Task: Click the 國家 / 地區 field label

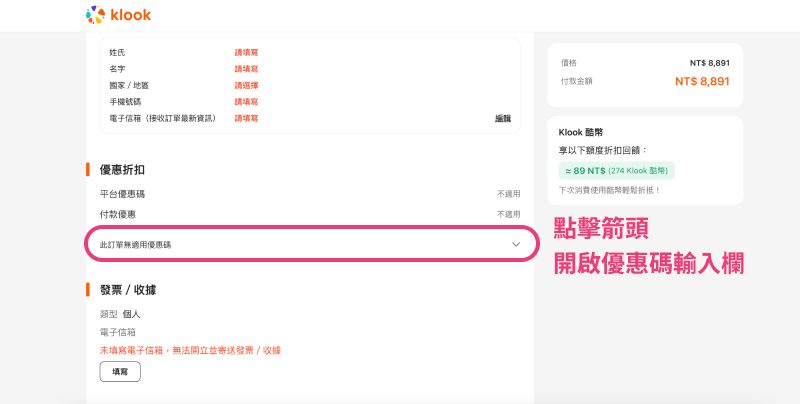Action: point(129,85)
